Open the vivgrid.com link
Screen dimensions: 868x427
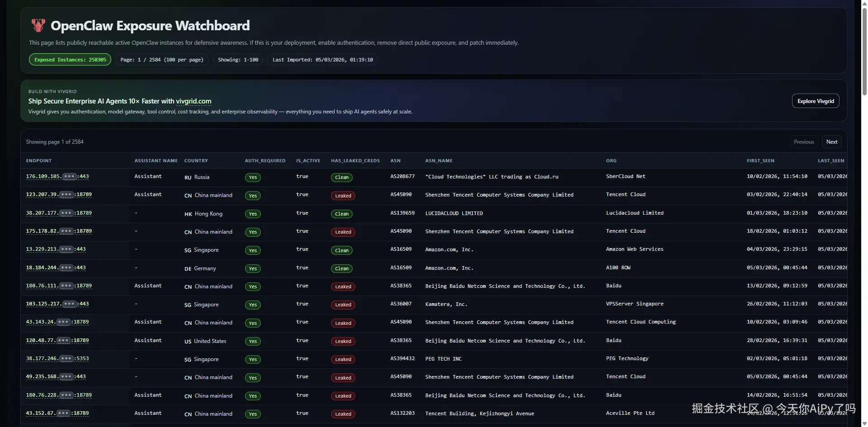click(x=193, y=101)
